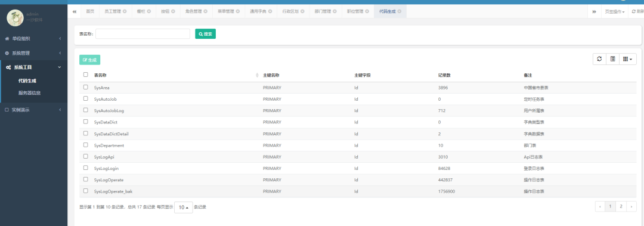The image size is (644, 226).
Task: Check the SysLogOperate row checkbox
Action: tap(85, 179)
